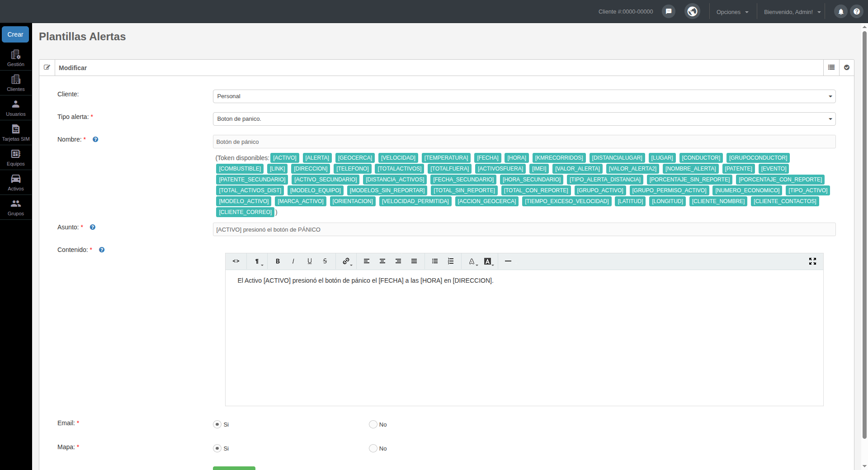The width and height of the screenshot is (868, 470).
Task: Open Clientes in sidebar
Action: (x=16, y=83)
